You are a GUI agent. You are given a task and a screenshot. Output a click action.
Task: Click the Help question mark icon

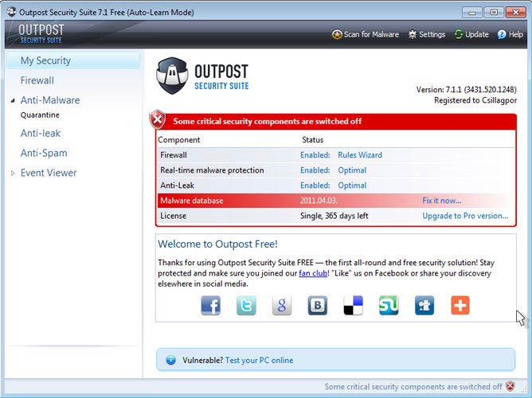click(x=502, y=34)
